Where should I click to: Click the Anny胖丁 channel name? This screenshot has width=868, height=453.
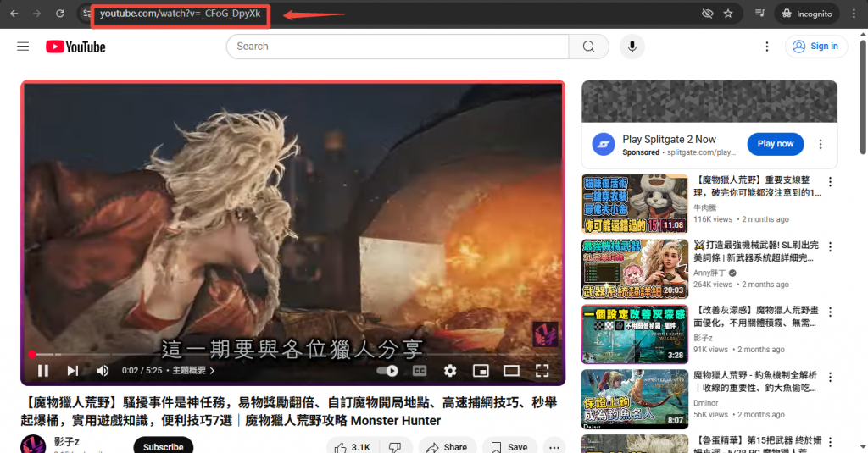tap(709, 273)
